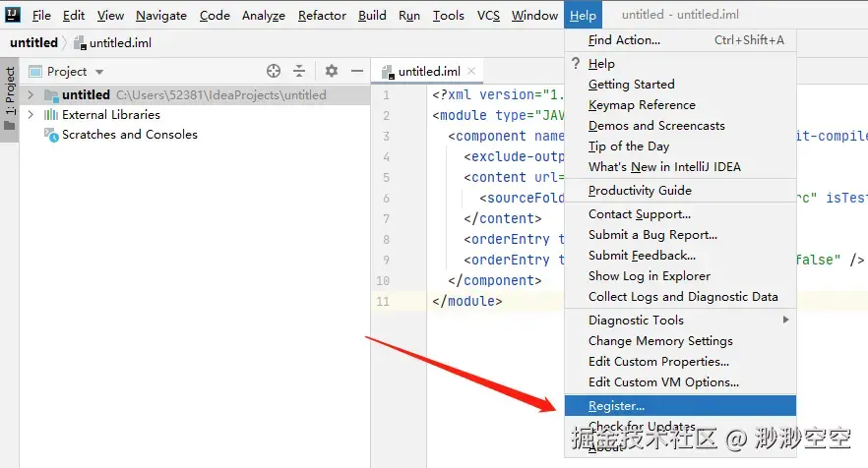Open the View menu

110,16
